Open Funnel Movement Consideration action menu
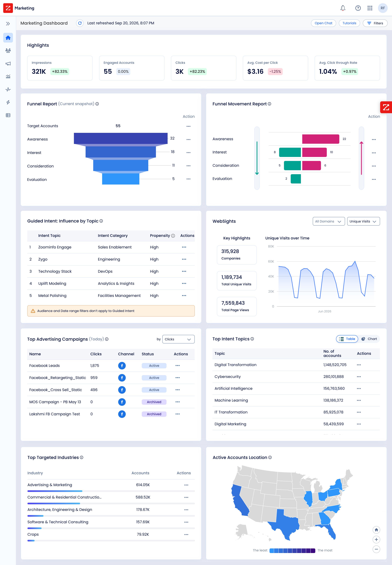 tap(374, 166)
